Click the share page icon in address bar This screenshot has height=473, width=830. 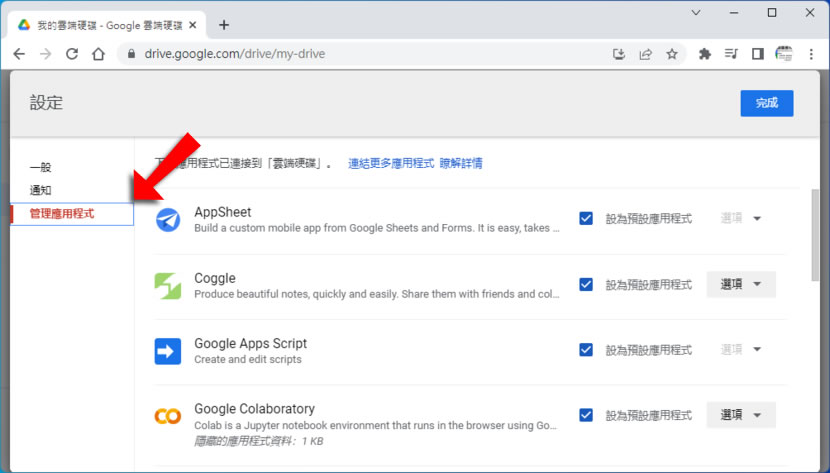(x=645, y=54)
